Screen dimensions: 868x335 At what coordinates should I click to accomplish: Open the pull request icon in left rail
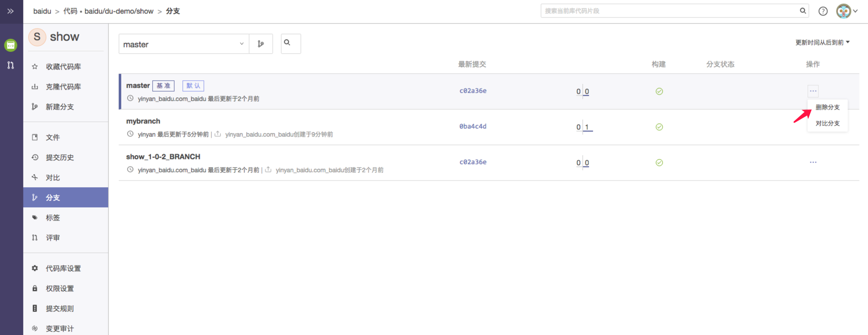[11, 65]
